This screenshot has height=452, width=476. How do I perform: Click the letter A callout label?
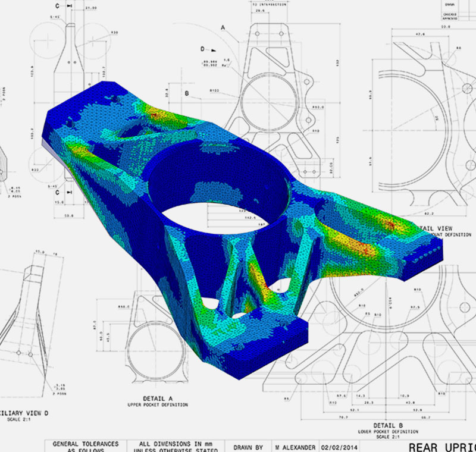[223, 27]
